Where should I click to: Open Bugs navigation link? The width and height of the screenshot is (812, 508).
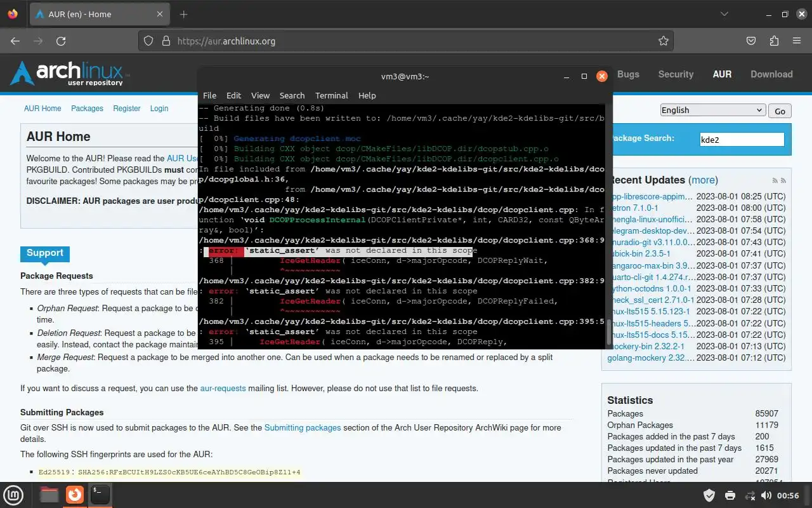628,74
